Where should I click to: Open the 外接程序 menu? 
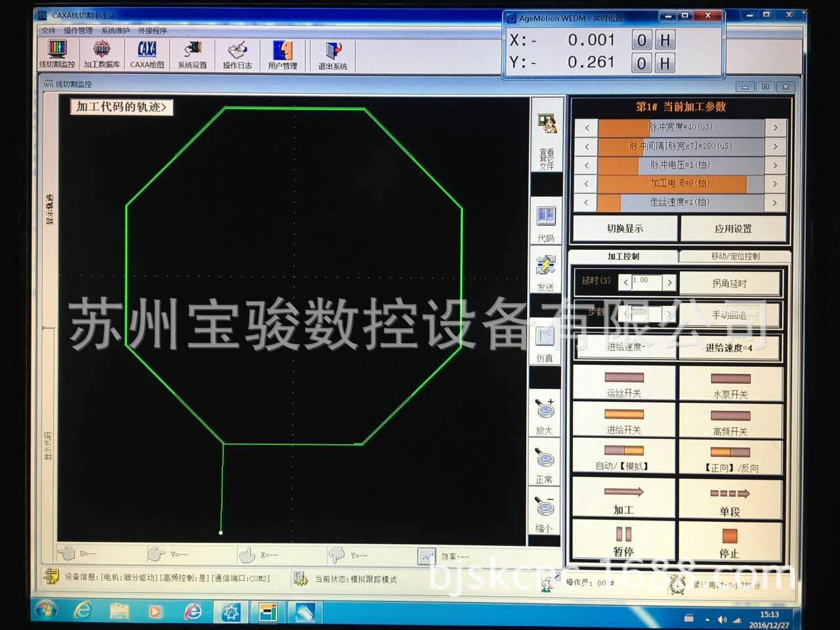(152, 30)
